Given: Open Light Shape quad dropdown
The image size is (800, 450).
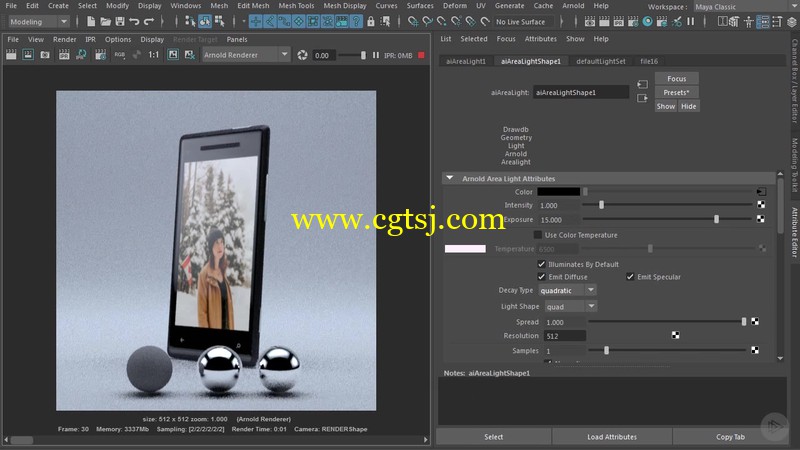Looking at the screenshot, I should click(x=570, y=307).
